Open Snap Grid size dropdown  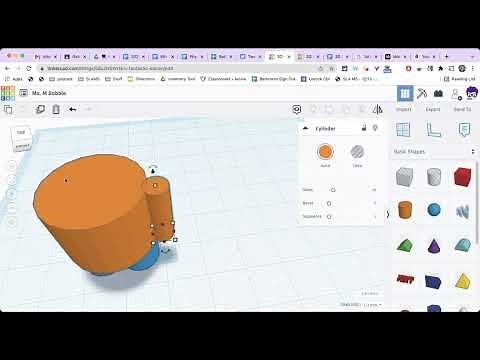(x=373, y=305)
